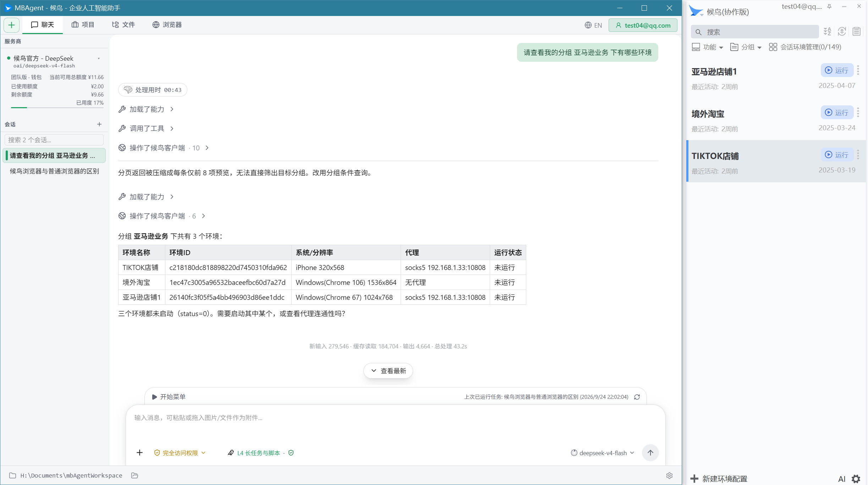
Task: Select the 请查看我的分组 亚马逊业务 conversation
Action: click(54, 155)
